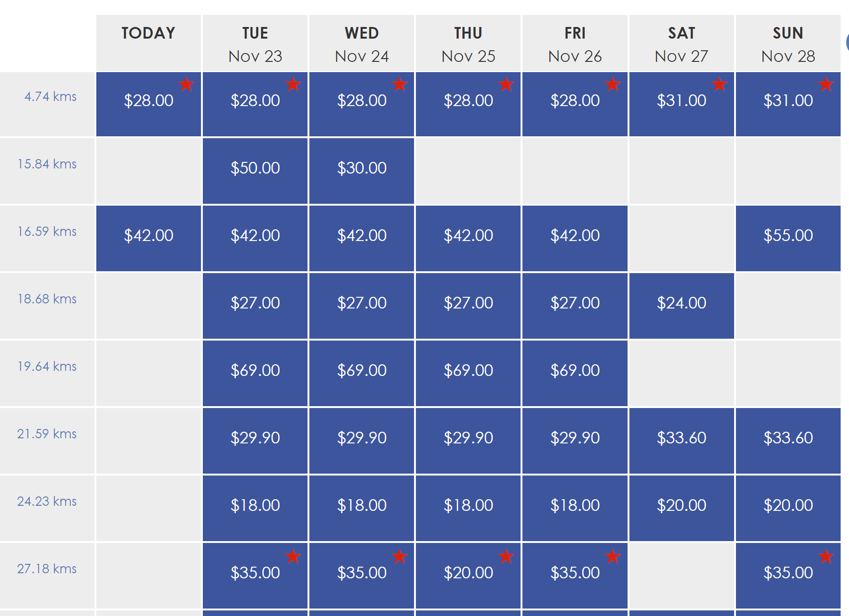Open the 4.74 kms location row label

click(x=50, y=97)
